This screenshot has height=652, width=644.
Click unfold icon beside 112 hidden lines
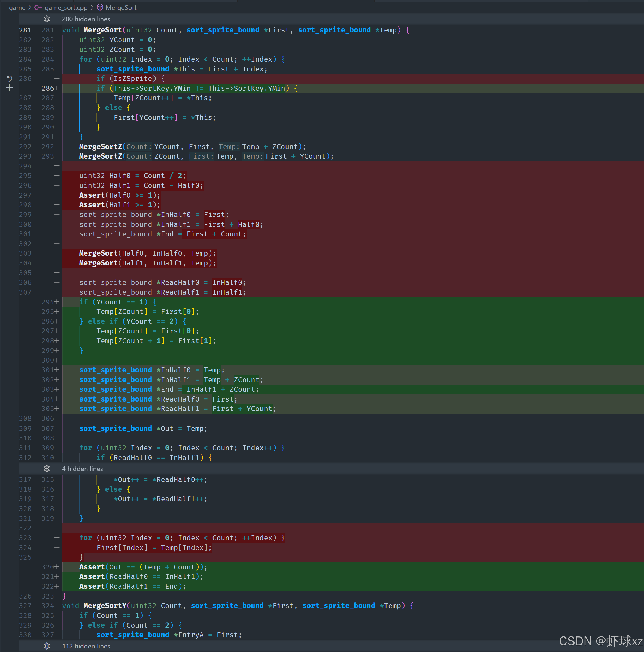pos(47,646)
